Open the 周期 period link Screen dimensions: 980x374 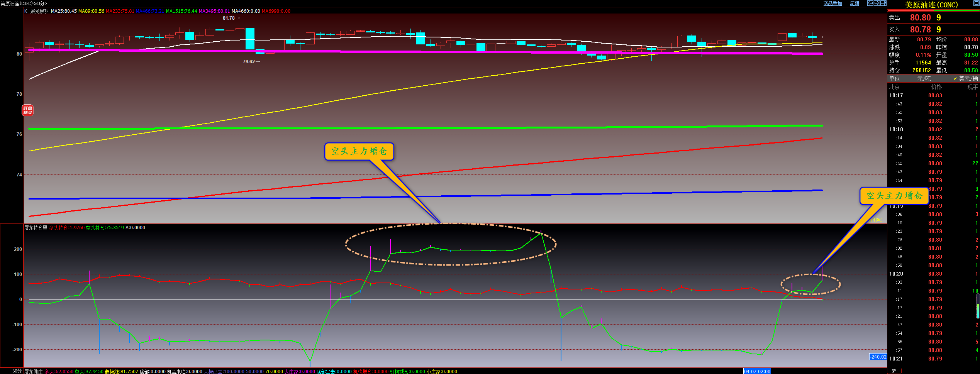855,3
